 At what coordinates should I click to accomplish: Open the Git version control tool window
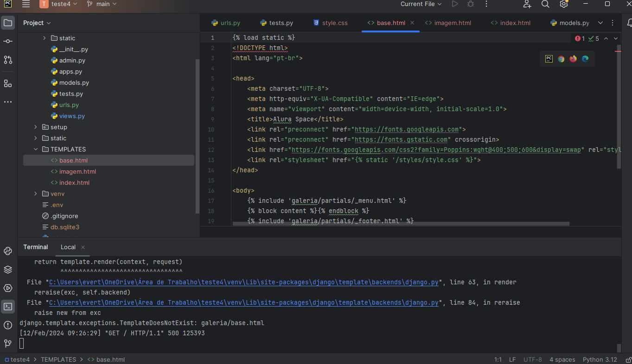(8, 344)
